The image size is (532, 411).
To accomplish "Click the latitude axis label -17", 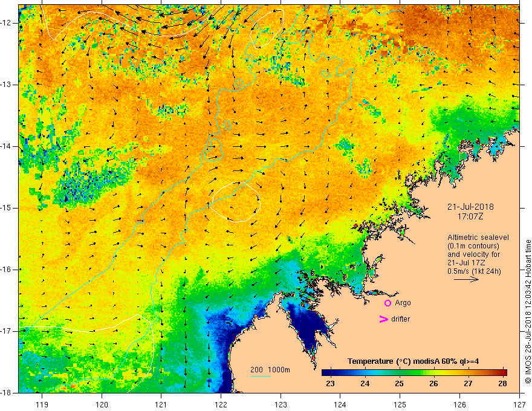I will [x=7, y=331].
